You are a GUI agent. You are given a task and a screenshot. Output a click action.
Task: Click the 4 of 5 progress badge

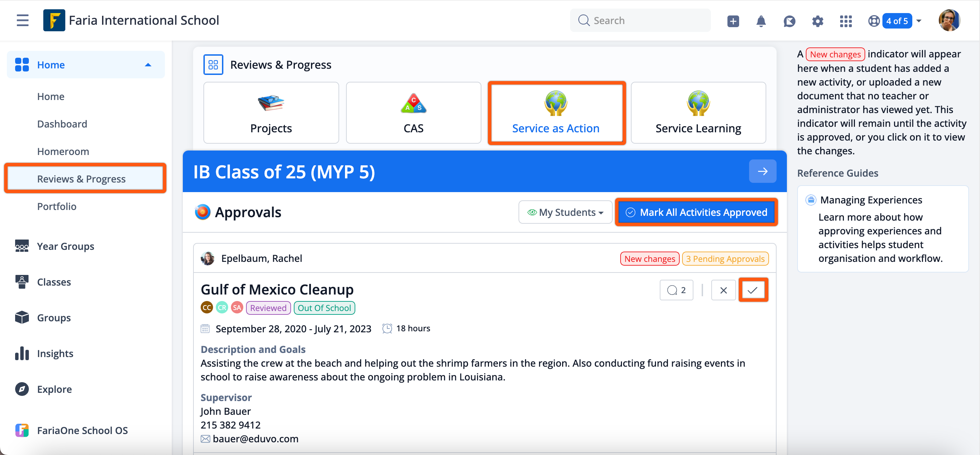897,21
